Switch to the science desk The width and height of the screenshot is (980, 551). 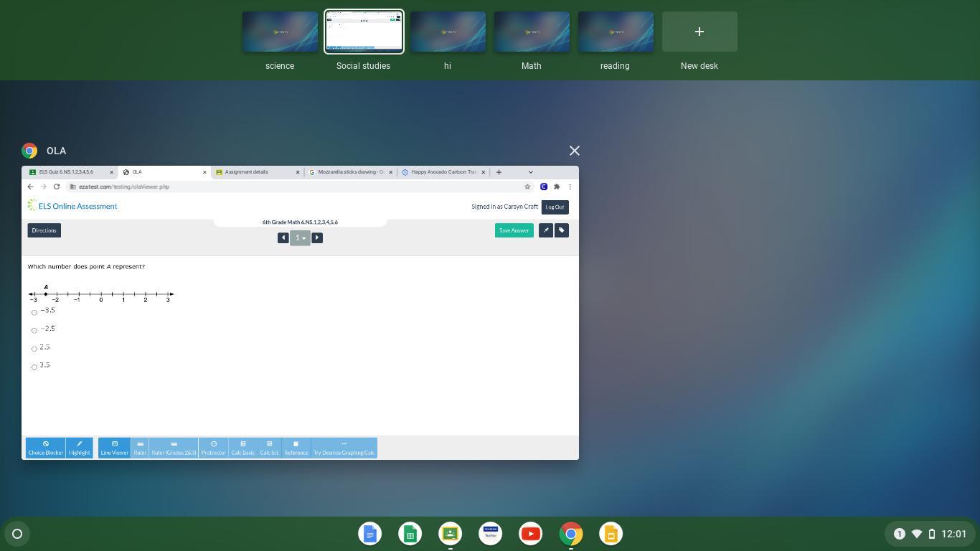coord(280,32)
